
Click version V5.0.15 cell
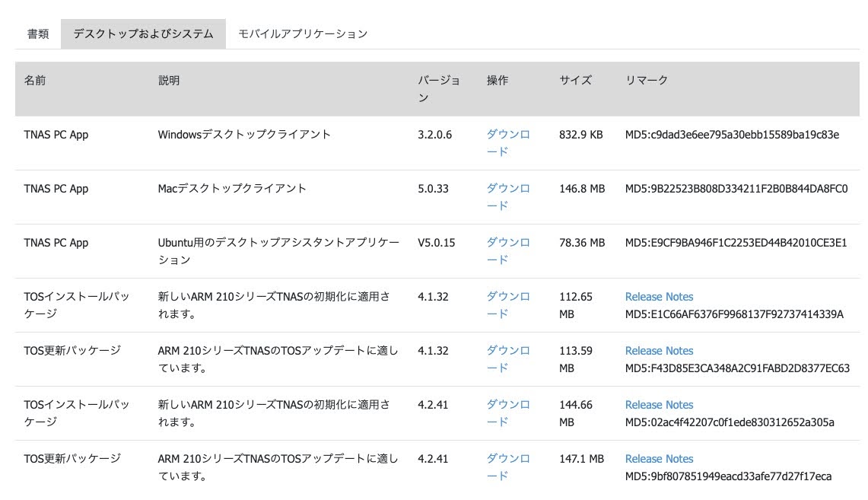click(x=436, y=243)
